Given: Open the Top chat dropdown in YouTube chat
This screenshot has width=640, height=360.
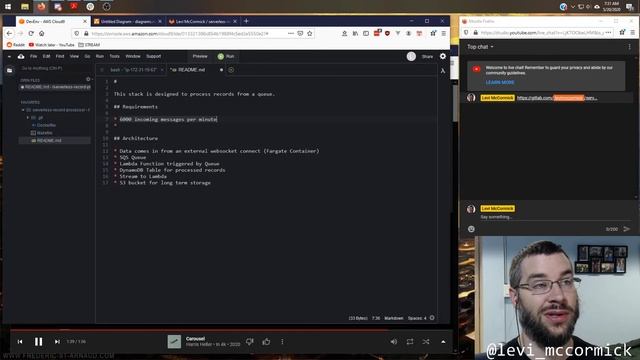Looking at the screenshot, I should pos(480,47).
